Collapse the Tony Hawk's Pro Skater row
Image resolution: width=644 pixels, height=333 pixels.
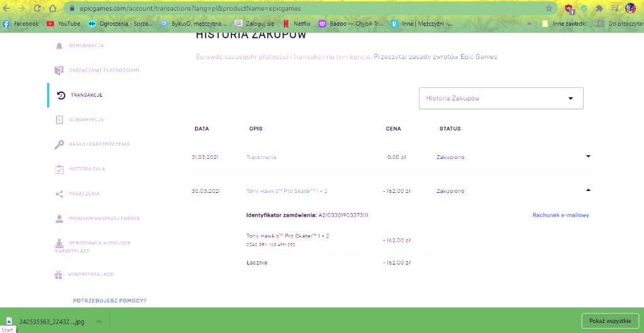[x=588, y=190]
